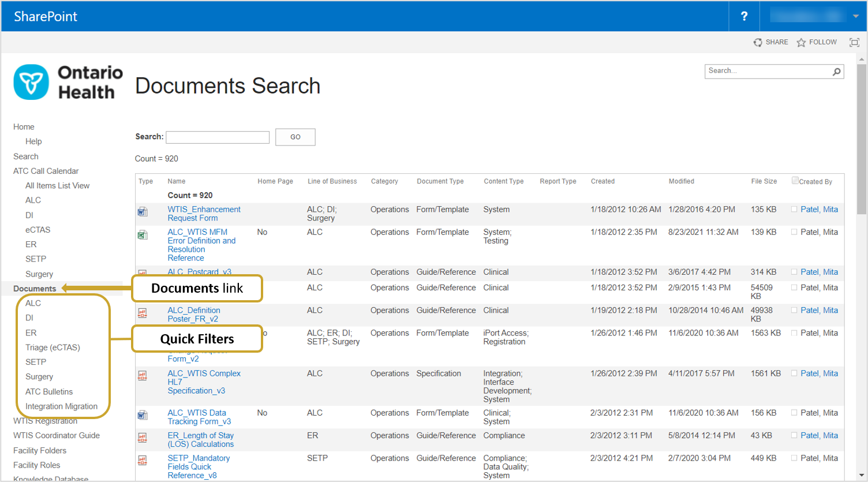This screenshot has height=482, width=868.
Task: Click the PDF icon for ER_Length of Stay
Action: [x=143, y=438]
